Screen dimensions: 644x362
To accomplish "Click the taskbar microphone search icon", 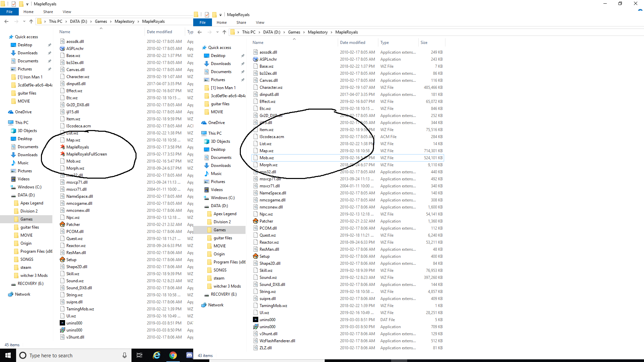I will click(x=124, y=355).
